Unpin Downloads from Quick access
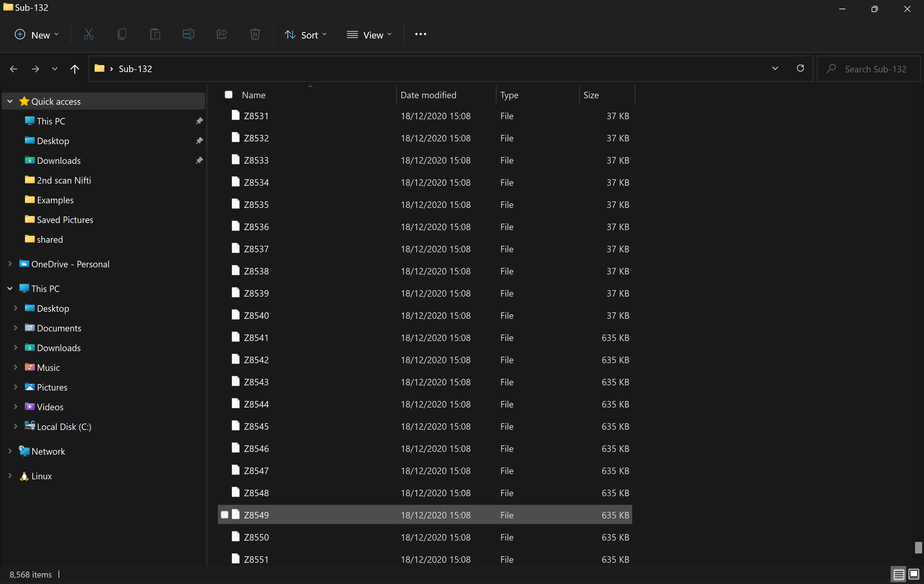This screenshot has width=924, height=584. pyautogui.click(x=199, y=160)
